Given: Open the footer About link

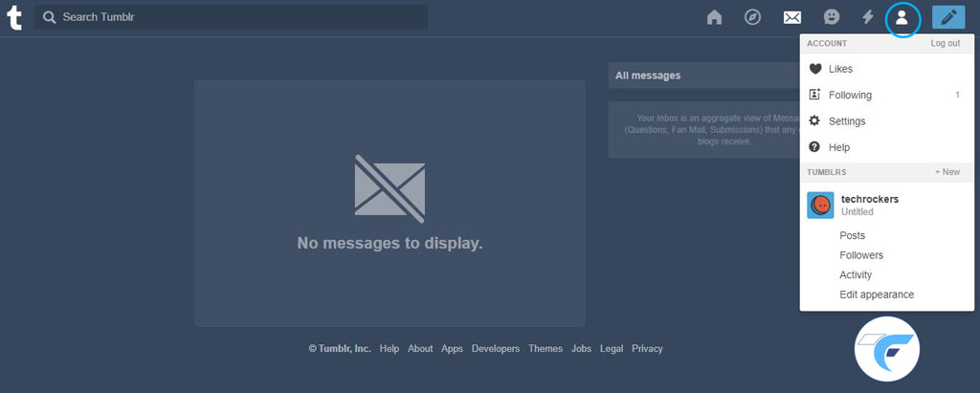Looking at the screenshot, I should tap(420, 349).
